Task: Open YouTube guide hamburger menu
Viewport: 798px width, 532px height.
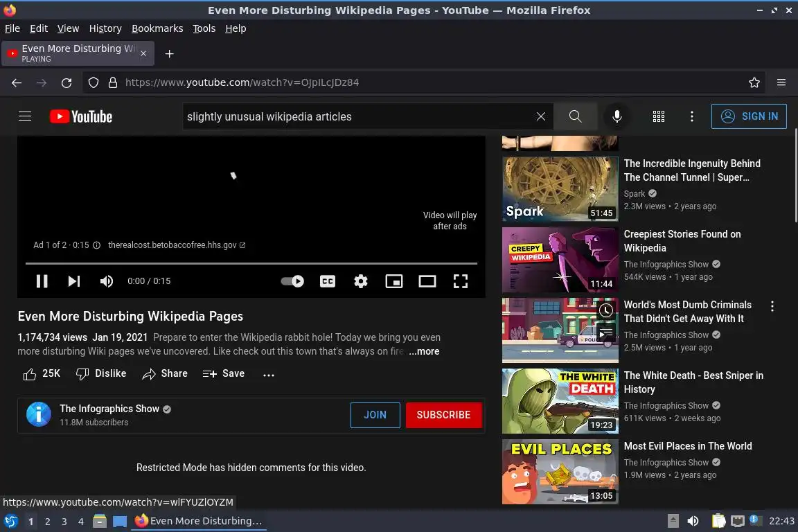Action: click(x=25, y=116)
